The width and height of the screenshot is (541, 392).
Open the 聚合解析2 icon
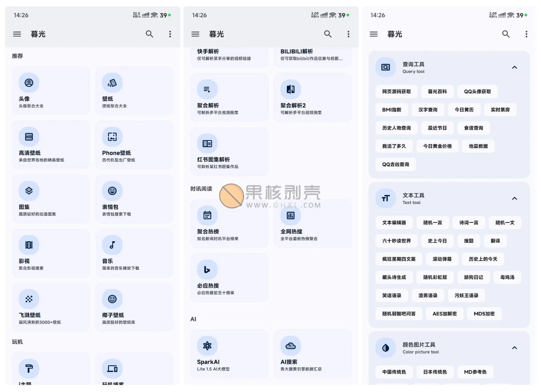click(291, 89)
